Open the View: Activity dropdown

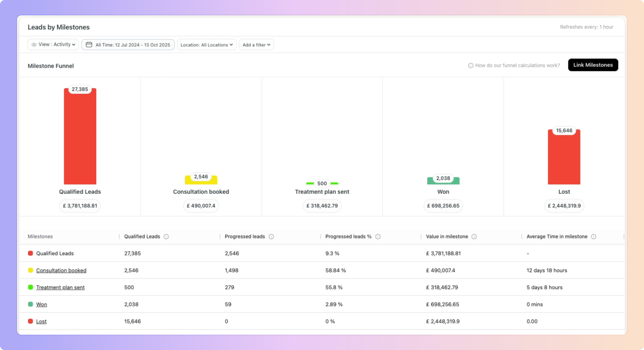click(x=53, y=45)
